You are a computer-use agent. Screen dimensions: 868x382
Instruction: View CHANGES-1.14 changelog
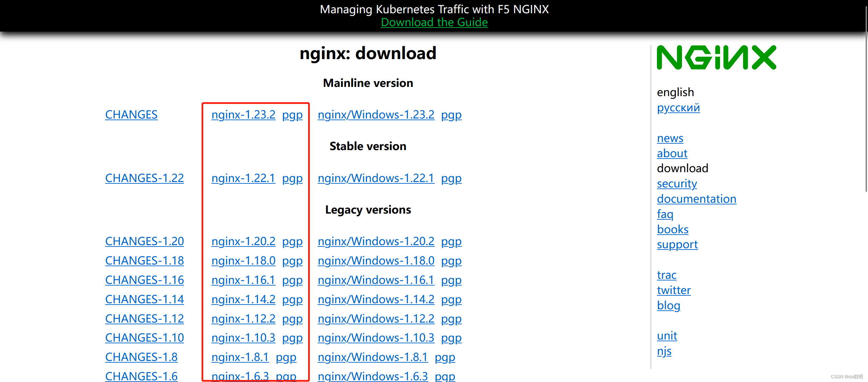[x=144, y=299]
